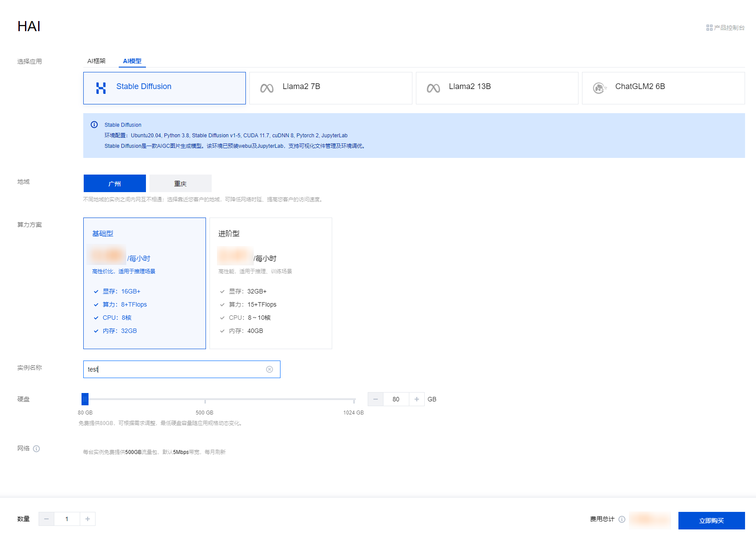Viewport: 756px width, 536px height.
Task: Click the ChatGLM2 6B logo icon
Action: [600, 88]
